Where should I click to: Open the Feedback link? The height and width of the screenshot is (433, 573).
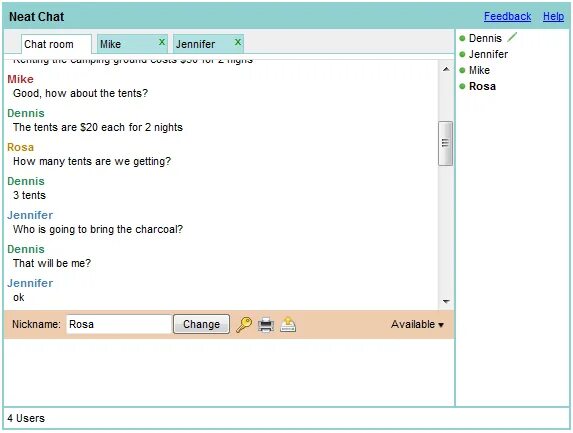point(507,16)
